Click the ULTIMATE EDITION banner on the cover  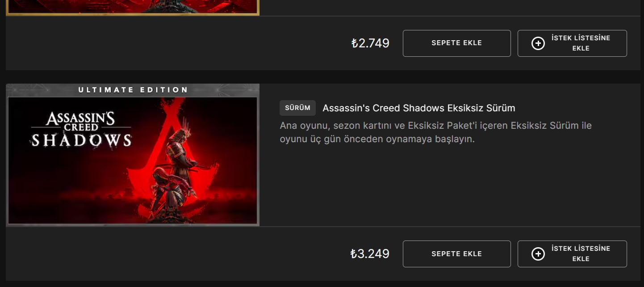(133, 90)
